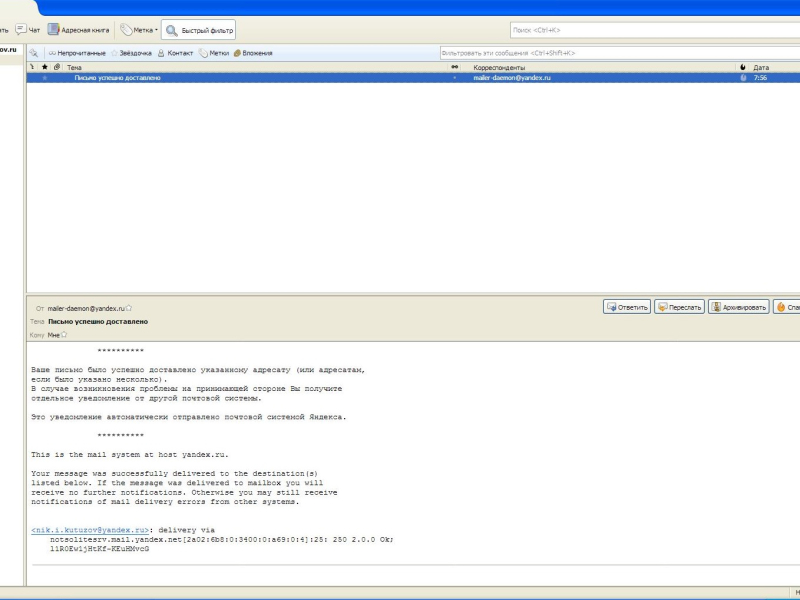
Task: Focus the Поиск global search field
Action: (655, 30)
